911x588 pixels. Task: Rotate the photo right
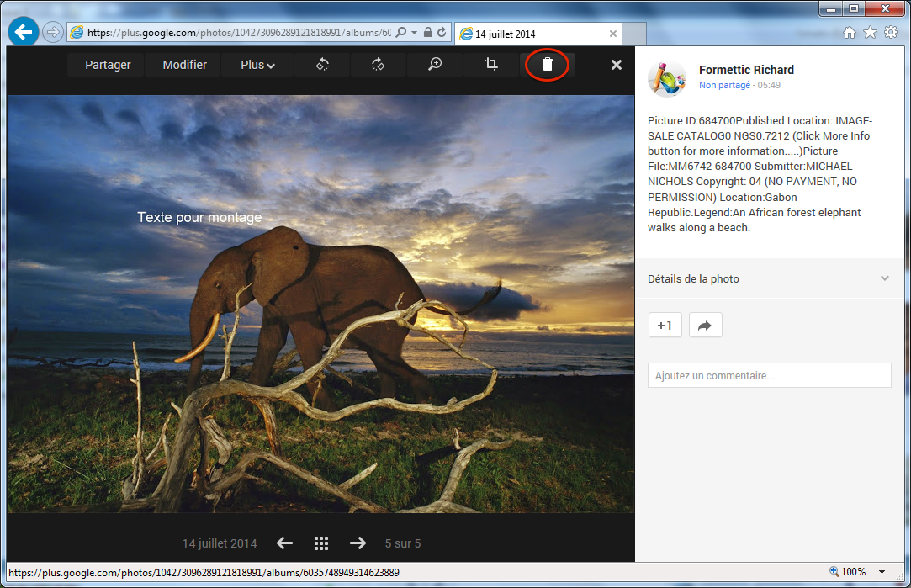379,65
